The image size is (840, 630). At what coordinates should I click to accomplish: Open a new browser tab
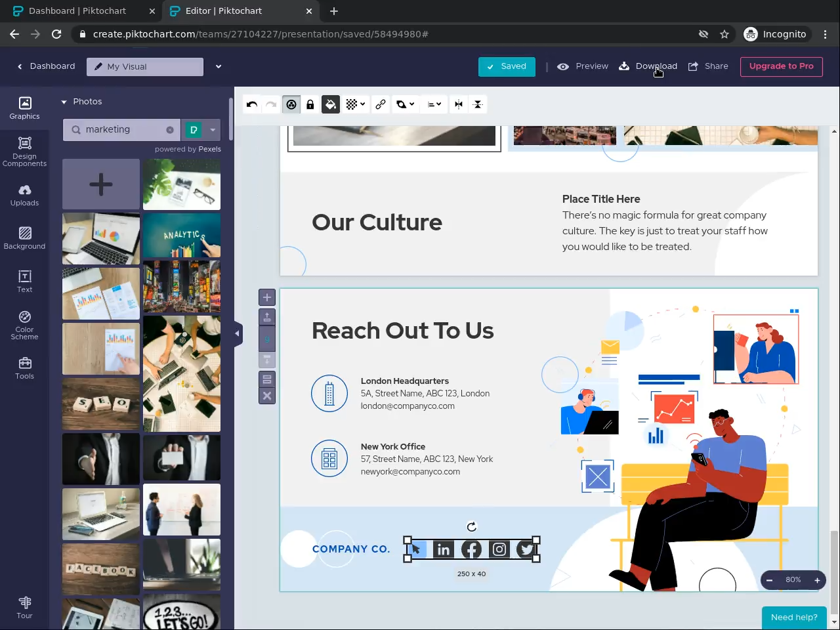334,11
